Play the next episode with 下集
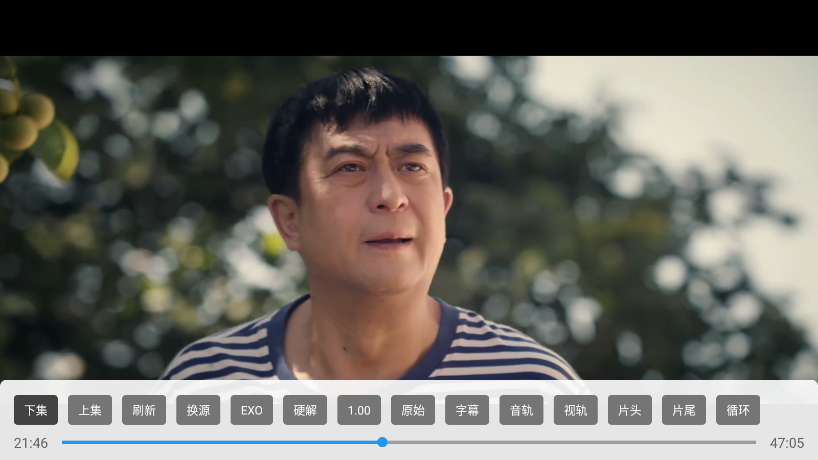The height and width of the screenshot is (460, 818). (36, 410)
